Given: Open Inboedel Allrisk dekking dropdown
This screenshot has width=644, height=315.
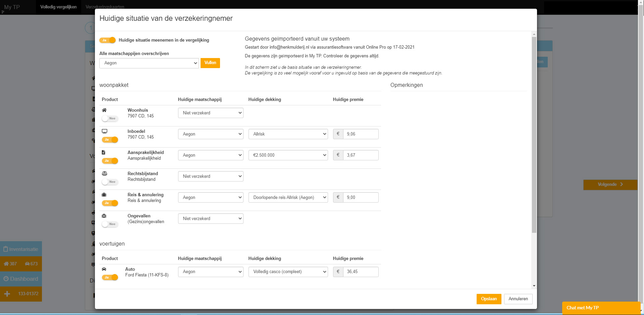Looking at the screenshot, I should [x=288, y=134].
